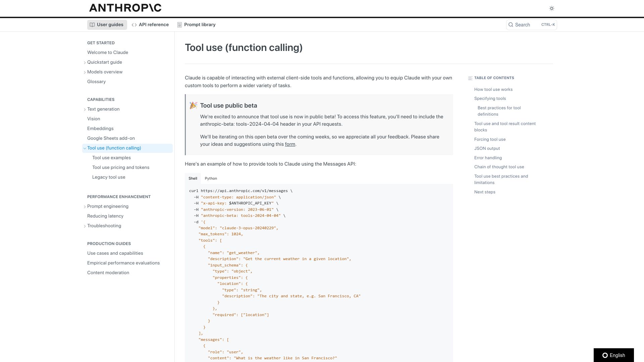The height and width of the screenshot is (362, 644).
Task: Toggle light/dark theme sun icon
Action: coord(552,8)
